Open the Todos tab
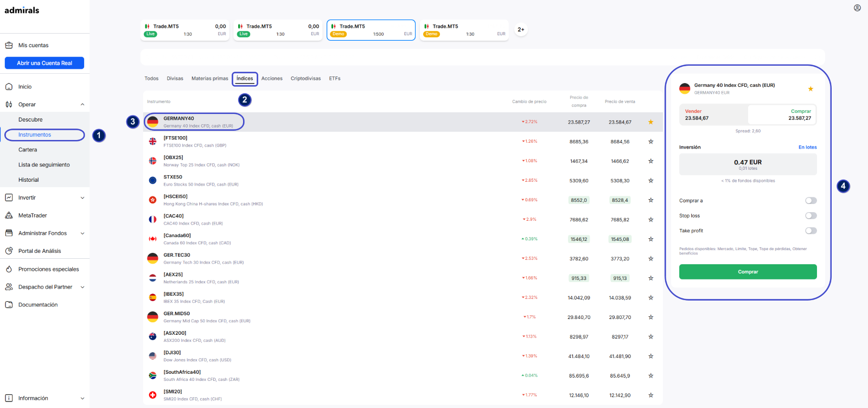 tap(151, 79)
